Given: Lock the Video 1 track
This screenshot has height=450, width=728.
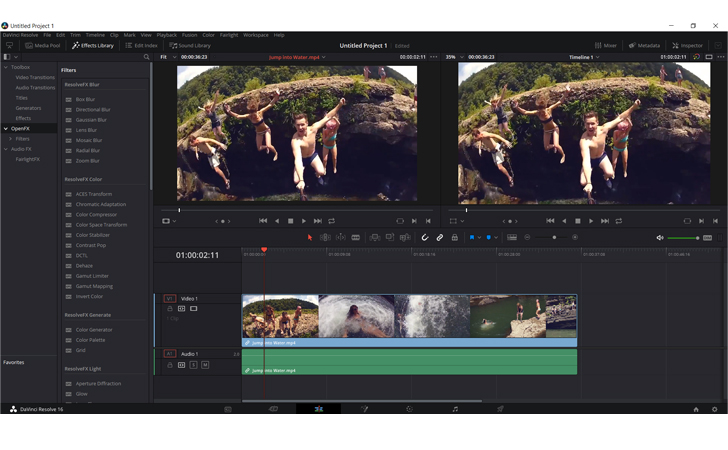Looking at the screenshot, I should point(170,309).
